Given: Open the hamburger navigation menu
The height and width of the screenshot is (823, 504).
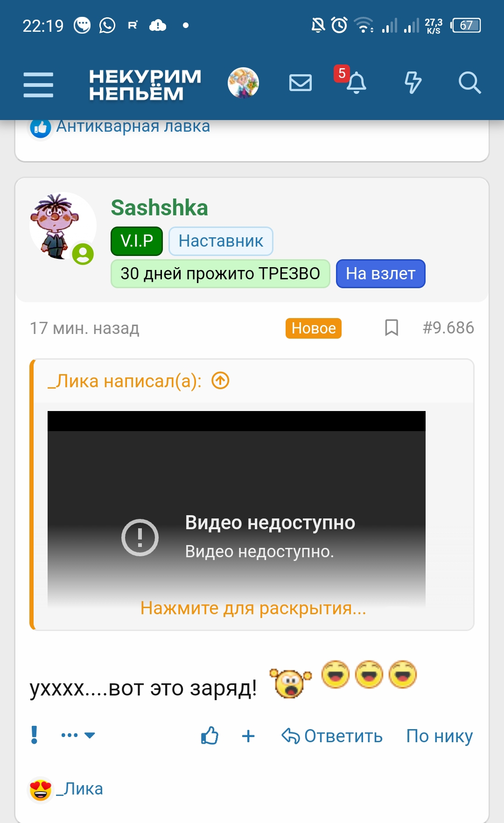Looking at the screenshot, I should click(x=38, y=85).
